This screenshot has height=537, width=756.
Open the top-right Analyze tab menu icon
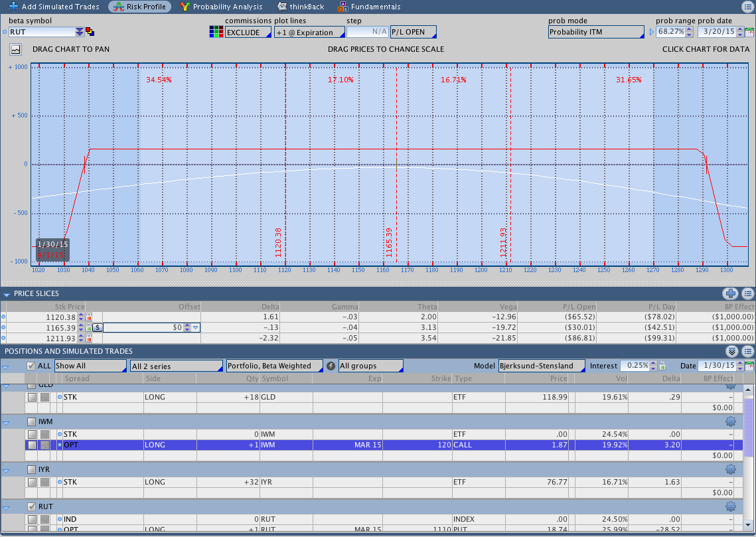tap(747, 6)
